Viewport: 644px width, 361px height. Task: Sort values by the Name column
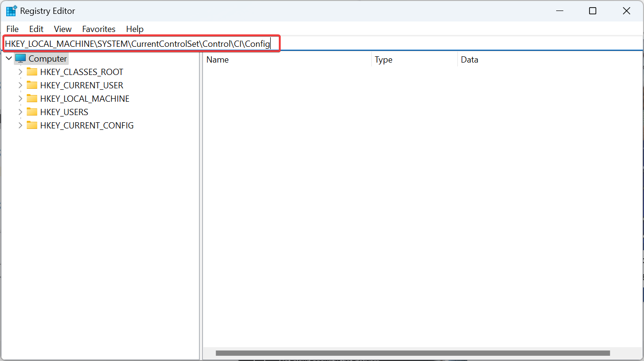coord(287,60)
